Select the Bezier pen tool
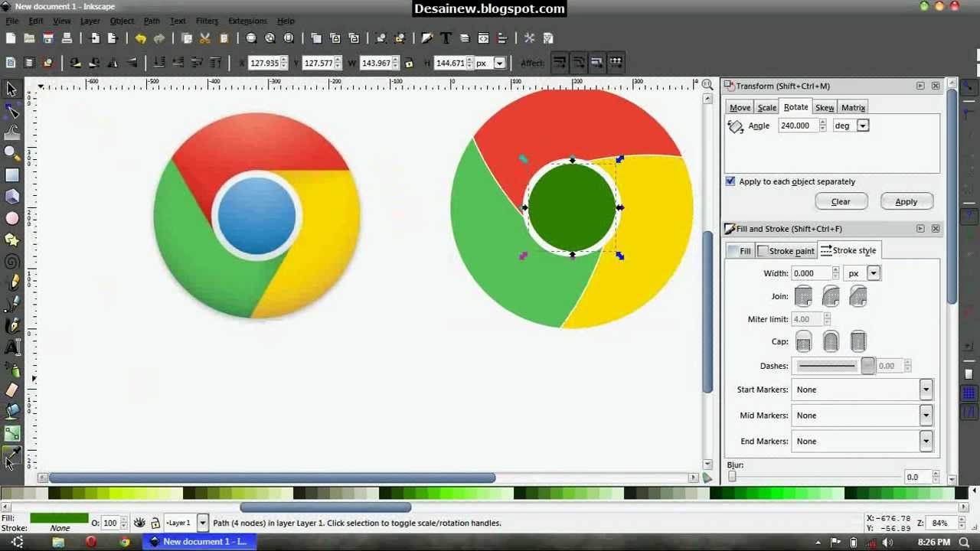This screenshot has height=551, width=980. [x=11, y=305]
